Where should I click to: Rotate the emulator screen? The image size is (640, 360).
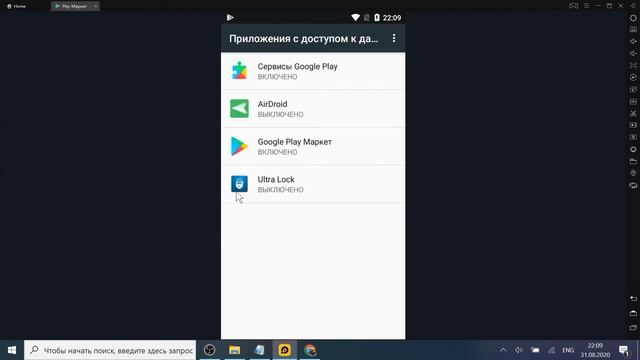click(x=633, y=185)
